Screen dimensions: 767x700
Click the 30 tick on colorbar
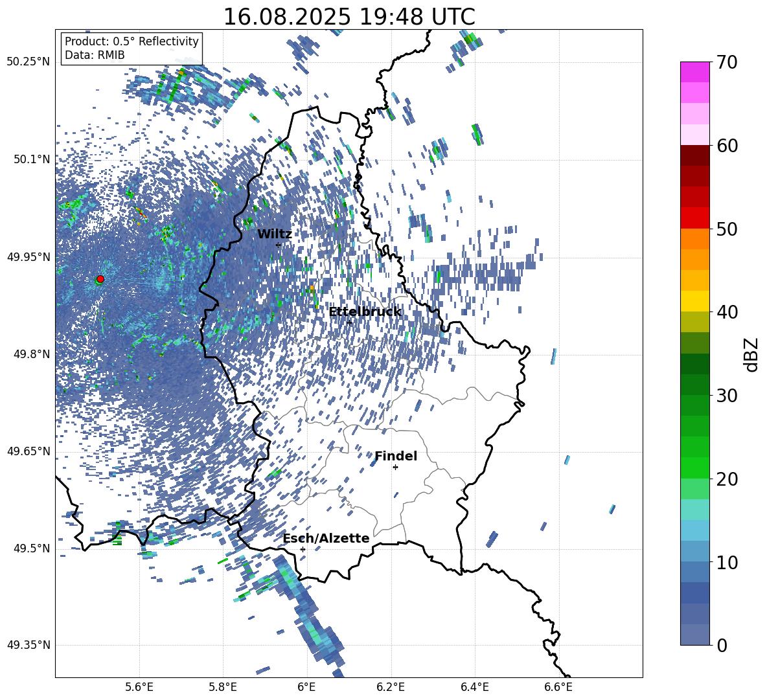[x=727, y=396]
